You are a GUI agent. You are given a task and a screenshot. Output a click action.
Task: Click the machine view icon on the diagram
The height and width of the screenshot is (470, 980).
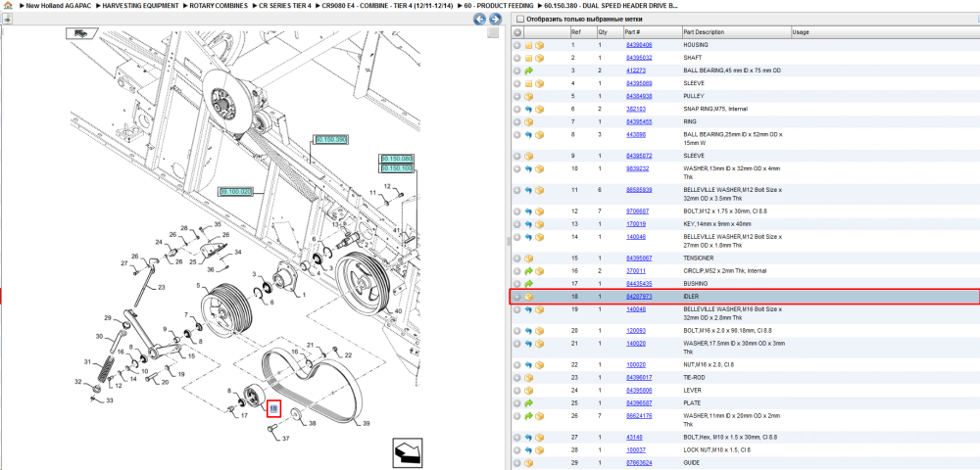click(80, 33)
